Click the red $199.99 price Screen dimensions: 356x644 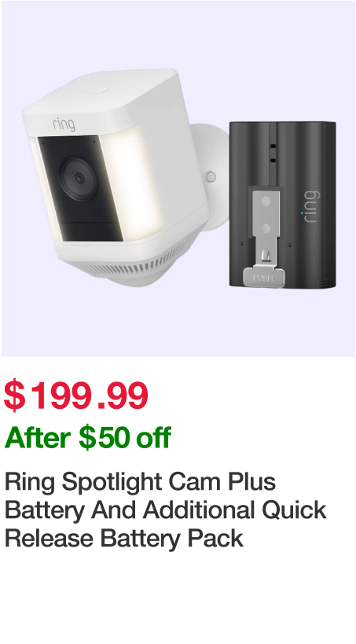click(x=75, y=396)
